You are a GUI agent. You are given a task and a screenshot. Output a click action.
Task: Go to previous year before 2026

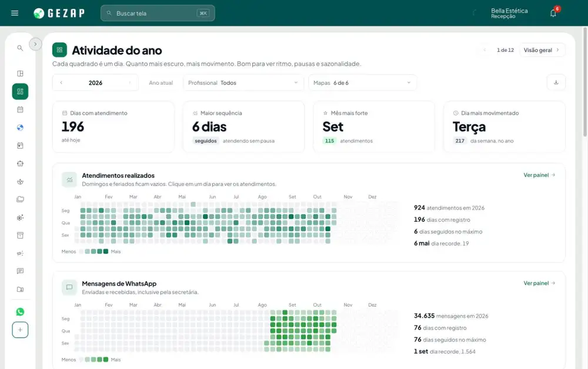61,82
